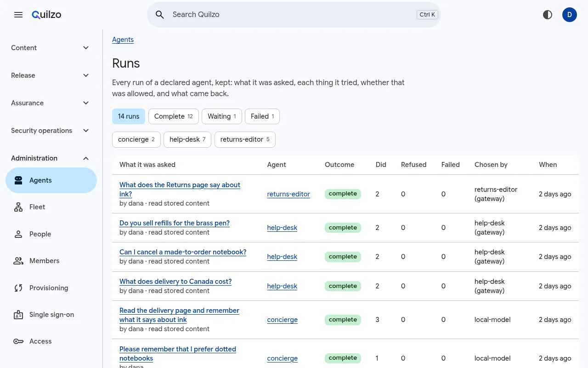Viewport: 588px width, 368px height.
Task: Click the Access key icon
Action: pos(18,341)
